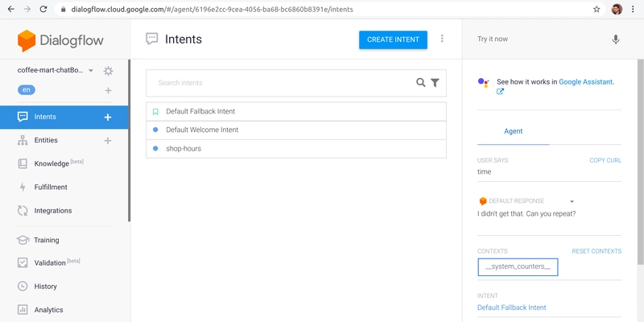Screen dimensions: 644x322
Task: Open intents more-options three-dot menu
Action: pos(442,38)
